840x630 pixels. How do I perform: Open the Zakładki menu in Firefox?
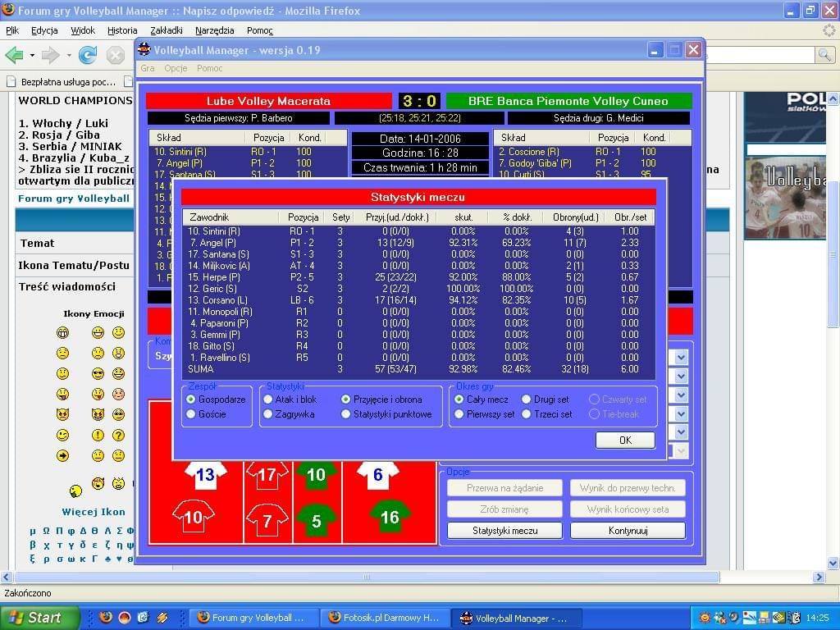[167, 30]
